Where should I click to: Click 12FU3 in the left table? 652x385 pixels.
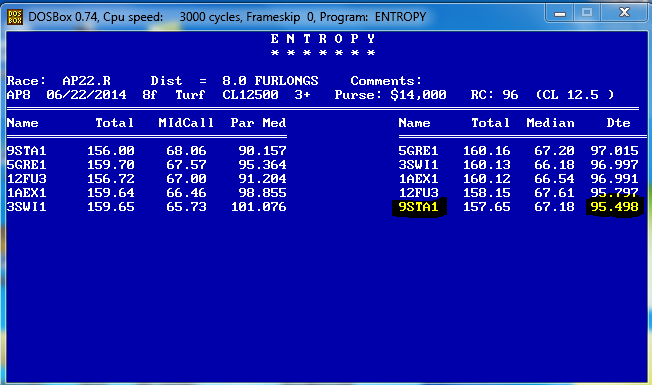pos(27,179)
